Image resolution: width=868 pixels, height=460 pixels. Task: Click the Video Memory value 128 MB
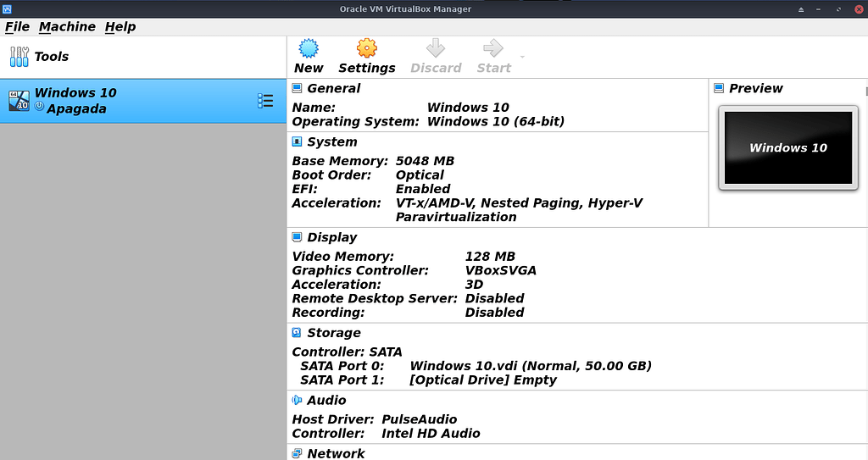point(490,257)
